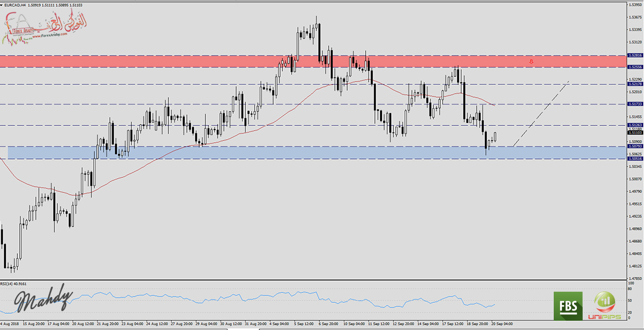
Task: Click the FBS logo
Action: [x=567, y=305]
